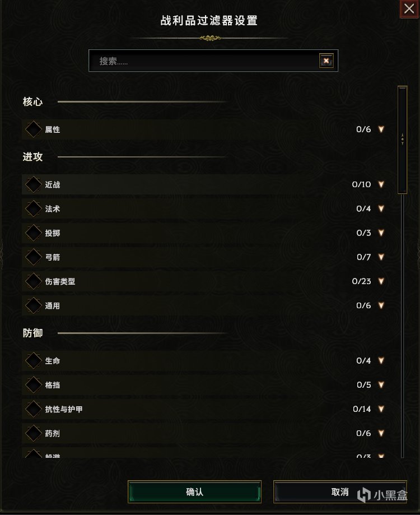This screenshot has width=420, height=515.
Task: Toggle the 格挡 diamond checkbox
Action: click(34, 385)
